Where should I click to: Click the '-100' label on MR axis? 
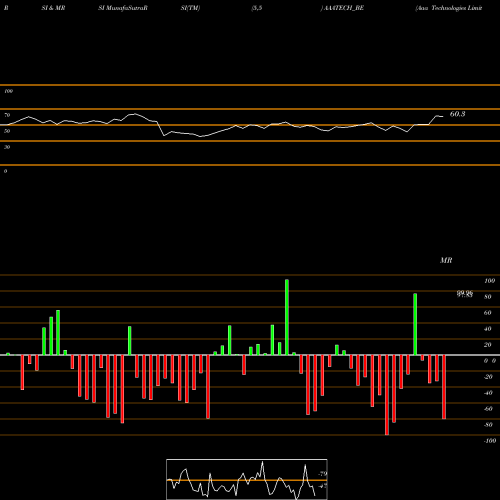[490, 441]
